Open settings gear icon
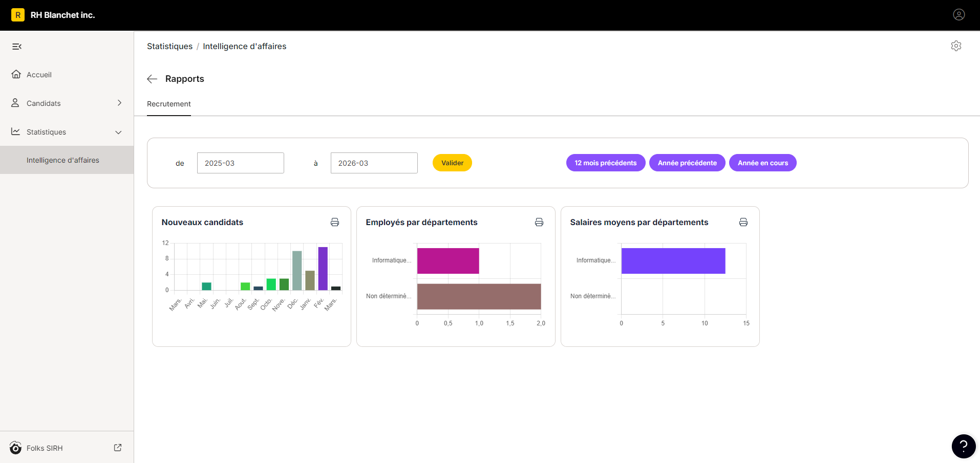 [x=956, y=46]
